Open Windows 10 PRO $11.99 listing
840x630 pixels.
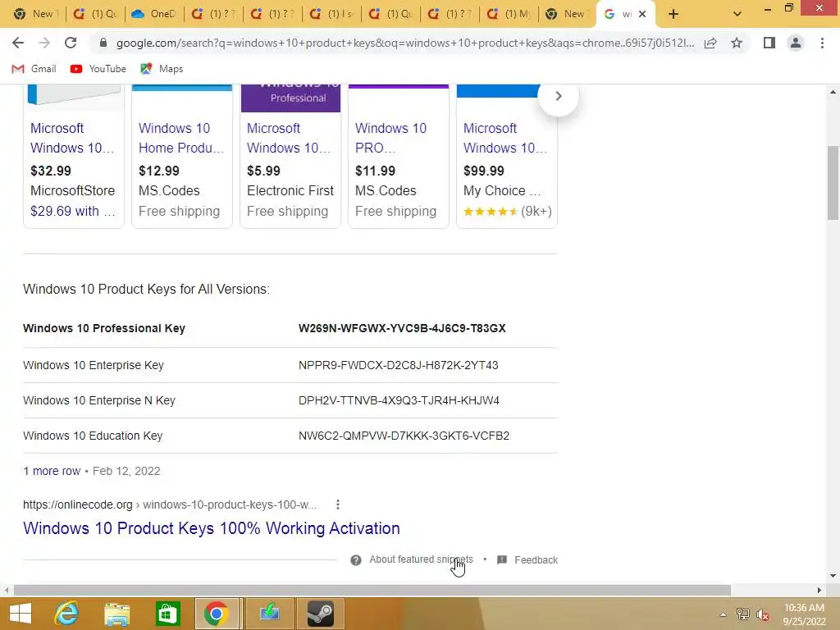coord(391,138)
